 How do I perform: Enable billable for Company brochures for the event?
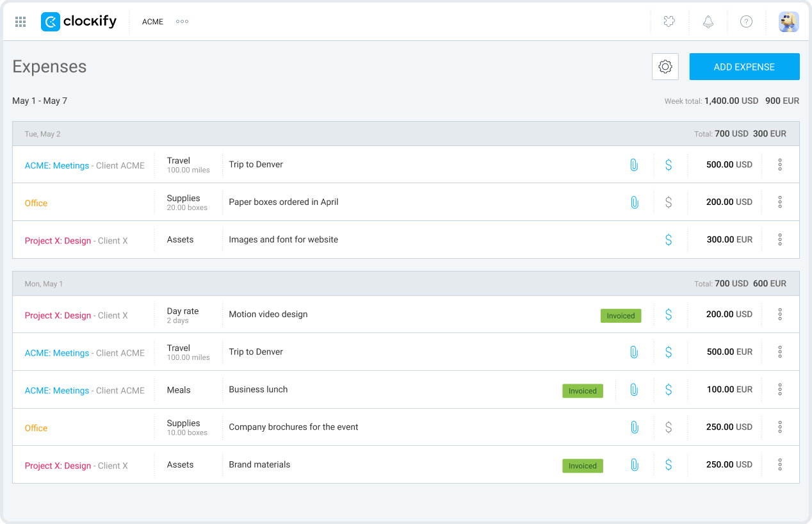[x=669, y=427]
